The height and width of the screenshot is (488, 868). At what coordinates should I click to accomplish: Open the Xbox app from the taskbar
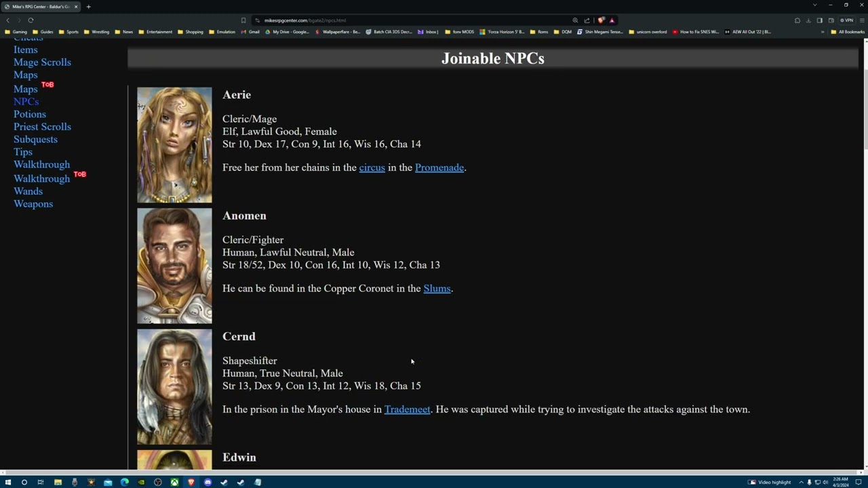(174, 482)
